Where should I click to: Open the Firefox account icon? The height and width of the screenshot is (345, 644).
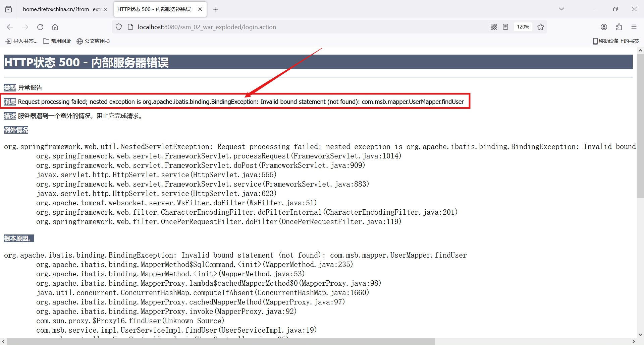coord(604,27)
